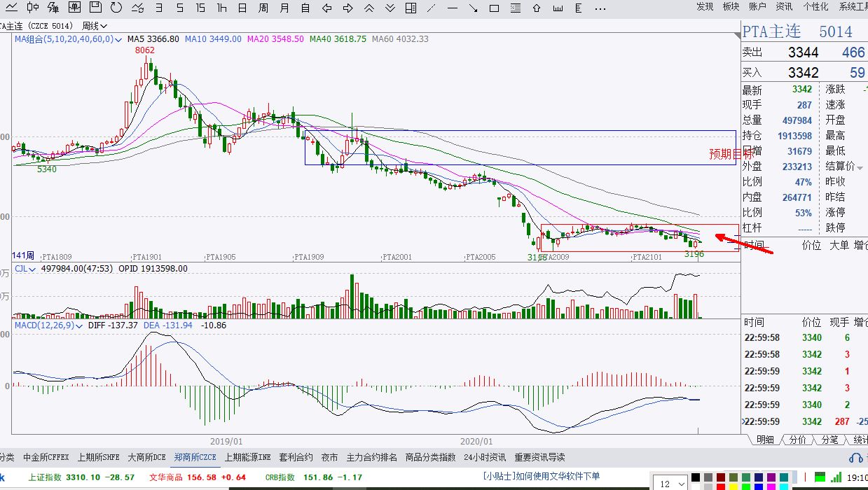Open the 板块 menu
Image resolution: width=868 pixels, height=490 pixels.
(x=731, y=6)
